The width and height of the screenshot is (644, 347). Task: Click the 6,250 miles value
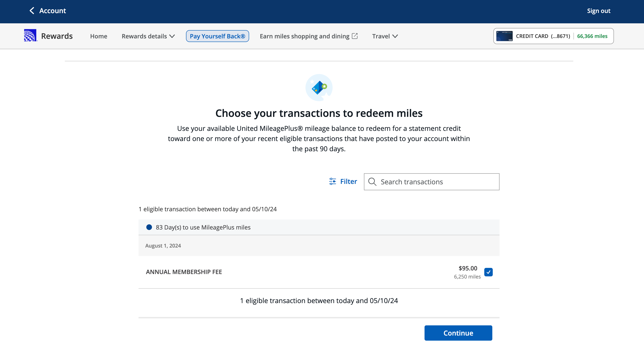click(x=467, y=277)
